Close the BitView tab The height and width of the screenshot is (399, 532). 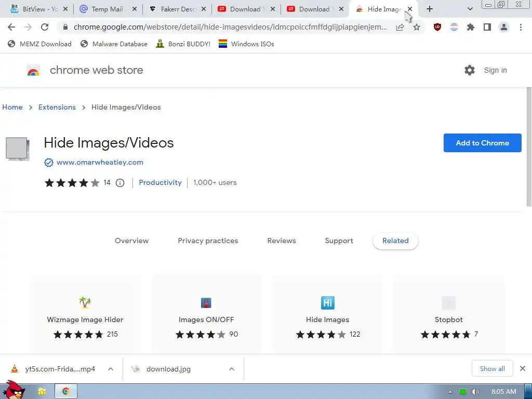pyautogui.click(x=65, y=9)
